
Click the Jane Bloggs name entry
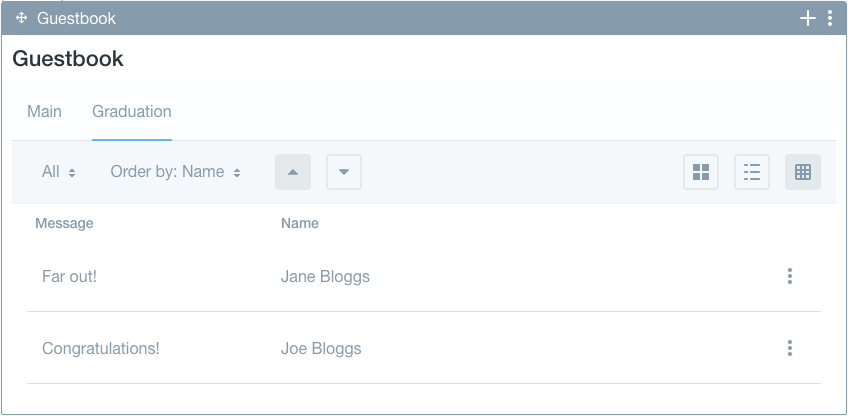(325, 276)
